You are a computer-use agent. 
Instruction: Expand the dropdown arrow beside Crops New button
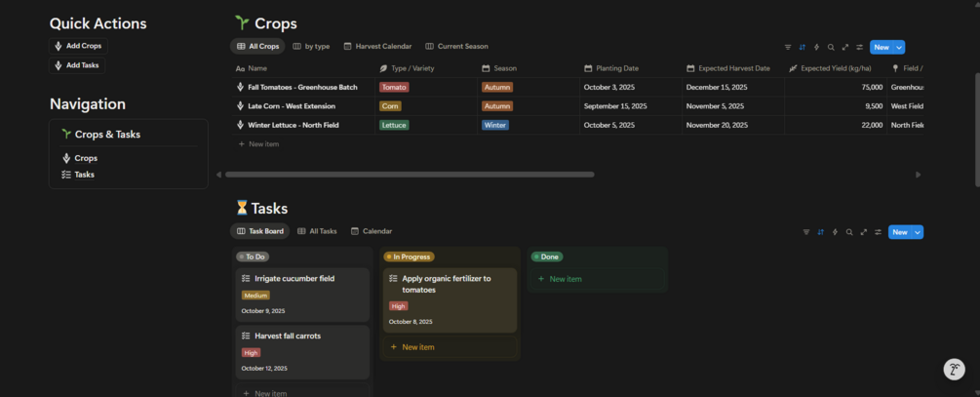pos(899,47)
